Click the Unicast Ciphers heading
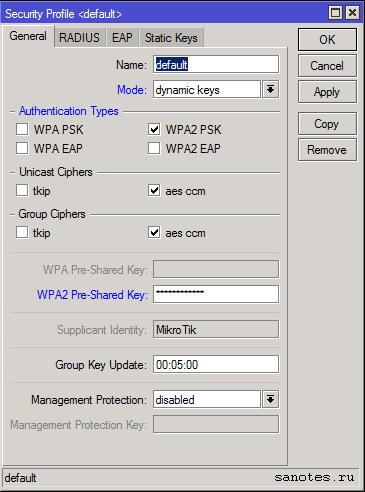This screenshot has width=365, height=492. pos(56,172)
